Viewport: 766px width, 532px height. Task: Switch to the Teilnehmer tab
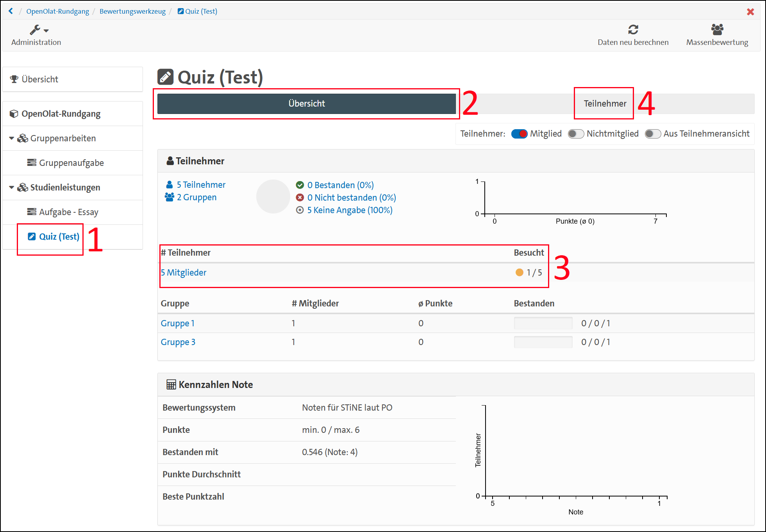point(605,103)
